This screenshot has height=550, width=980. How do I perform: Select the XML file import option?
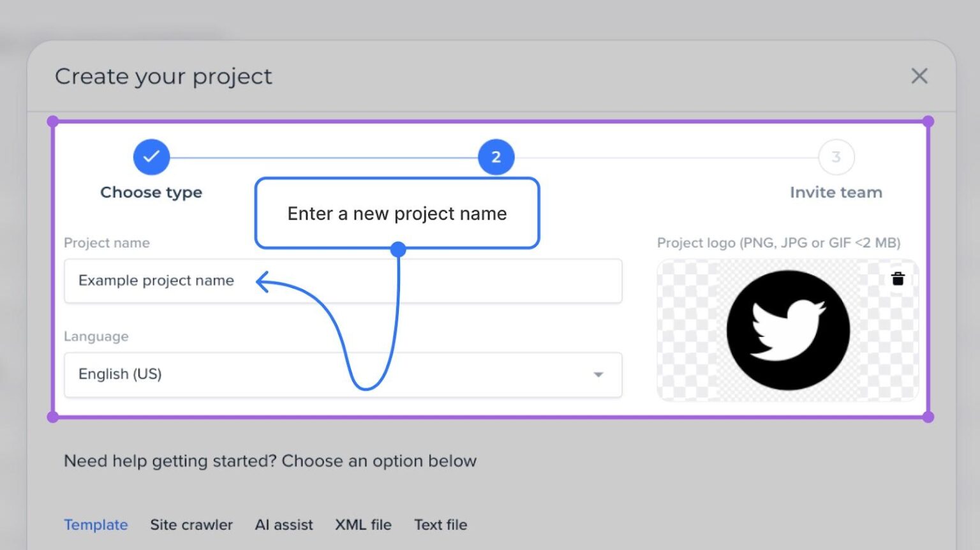[363, 524]
